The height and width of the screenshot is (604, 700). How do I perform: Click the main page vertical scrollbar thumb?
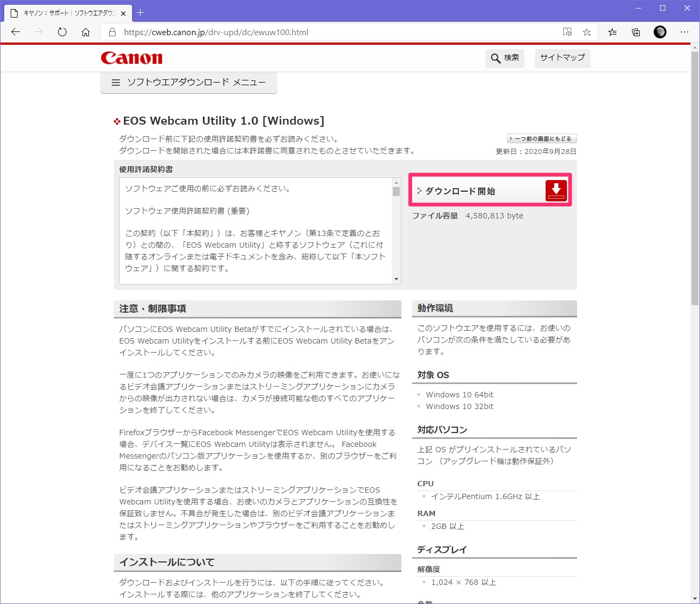click(695, 178)
